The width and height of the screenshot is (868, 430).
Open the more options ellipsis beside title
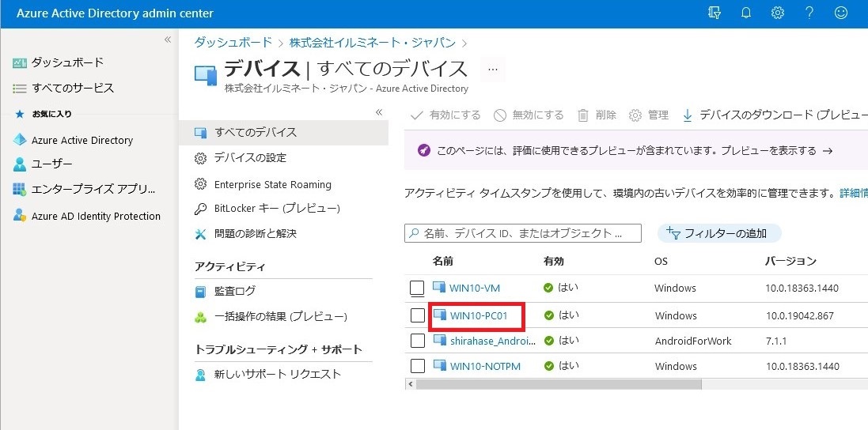493,70
